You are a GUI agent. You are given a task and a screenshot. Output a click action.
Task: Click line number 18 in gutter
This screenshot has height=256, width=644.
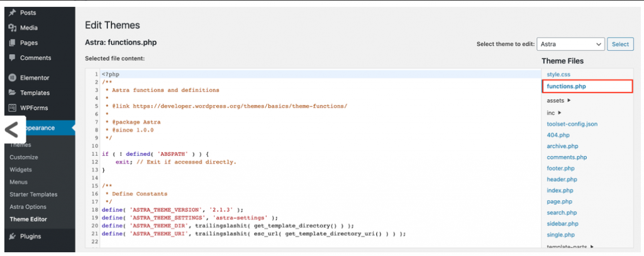95,209
